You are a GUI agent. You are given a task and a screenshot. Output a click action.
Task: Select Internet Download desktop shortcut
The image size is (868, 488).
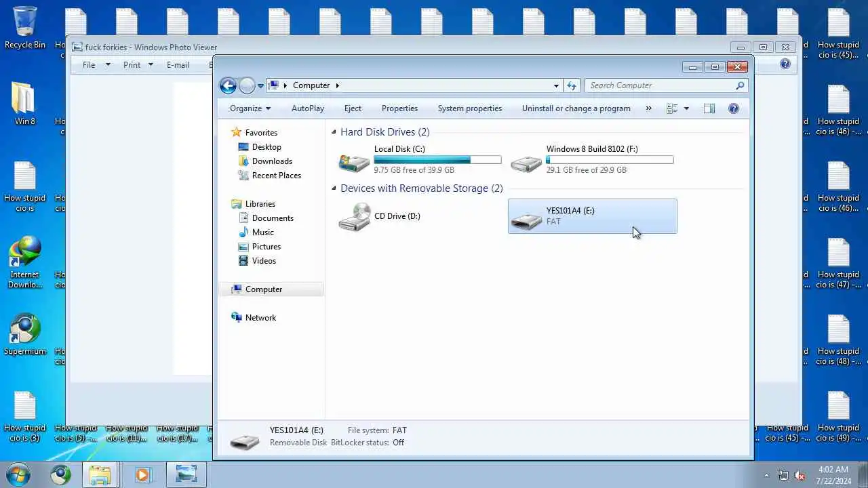point(25,263)
